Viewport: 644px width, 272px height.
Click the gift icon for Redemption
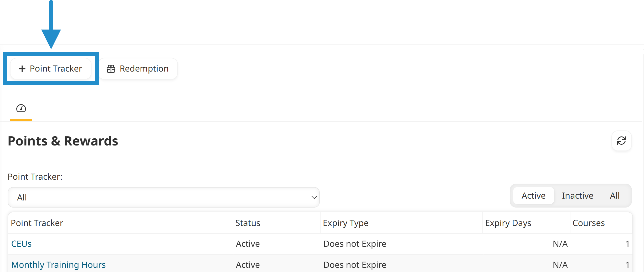[x=111, y=69]
